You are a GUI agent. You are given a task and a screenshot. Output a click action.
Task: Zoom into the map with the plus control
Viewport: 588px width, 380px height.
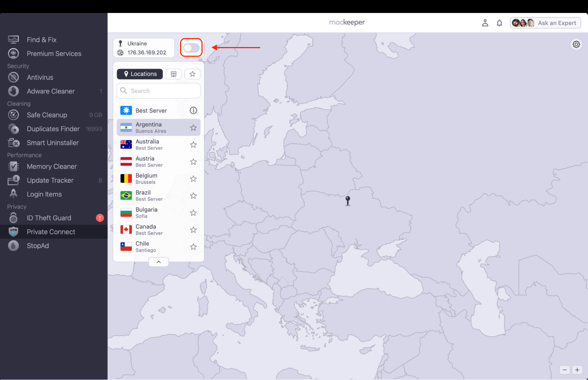click(577, 370)
